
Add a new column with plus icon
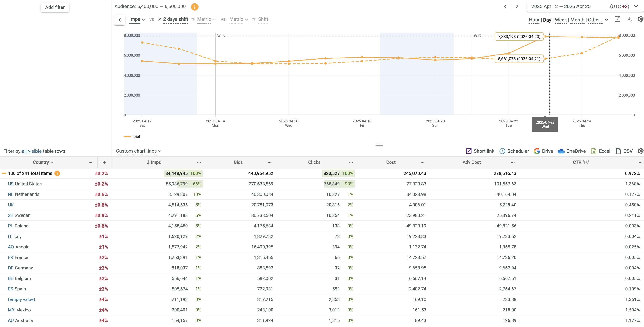(x=104, y=162)
